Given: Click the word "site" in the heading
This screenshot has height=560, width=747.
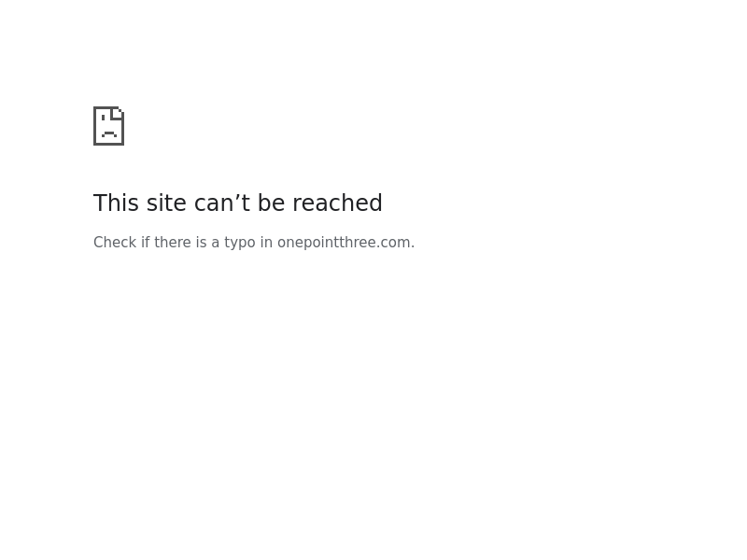Looking at the screenshot, I should point(166,203).
